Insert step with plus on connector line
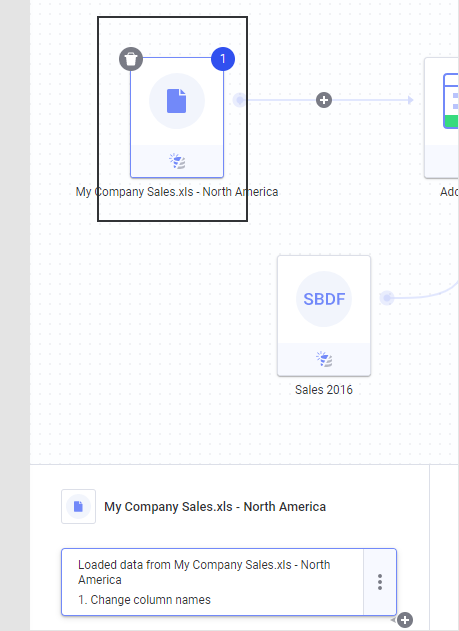Image resolution: width=459 pixels, height=631 pixels. (324, 100)
